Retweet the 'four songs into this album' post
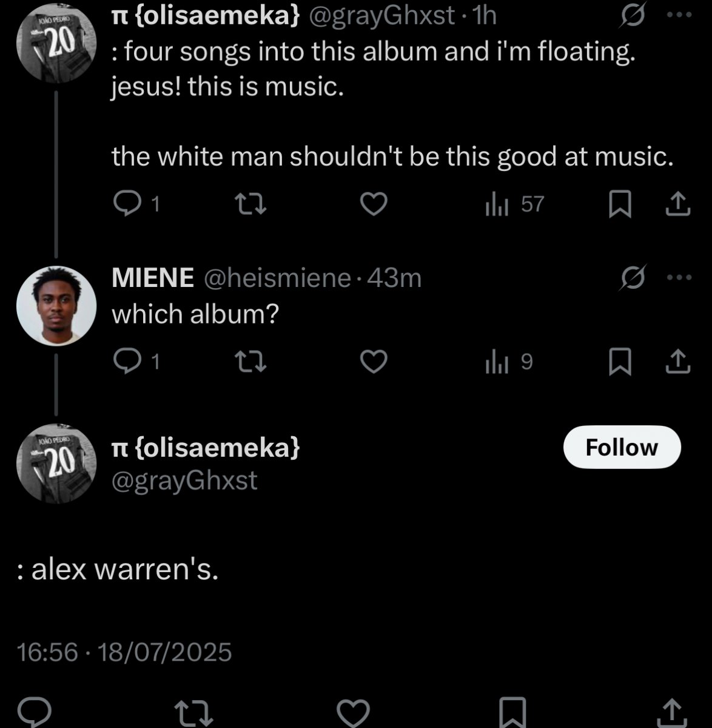 click(x=250, y=204)
